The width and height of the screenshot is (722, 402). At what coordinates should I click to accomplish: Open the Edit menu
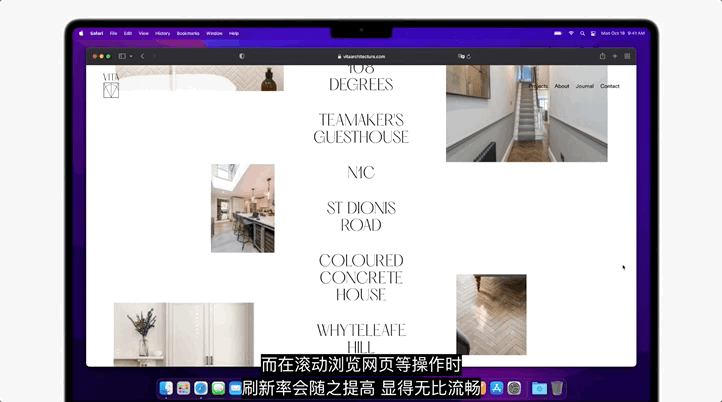click(128, 33)
